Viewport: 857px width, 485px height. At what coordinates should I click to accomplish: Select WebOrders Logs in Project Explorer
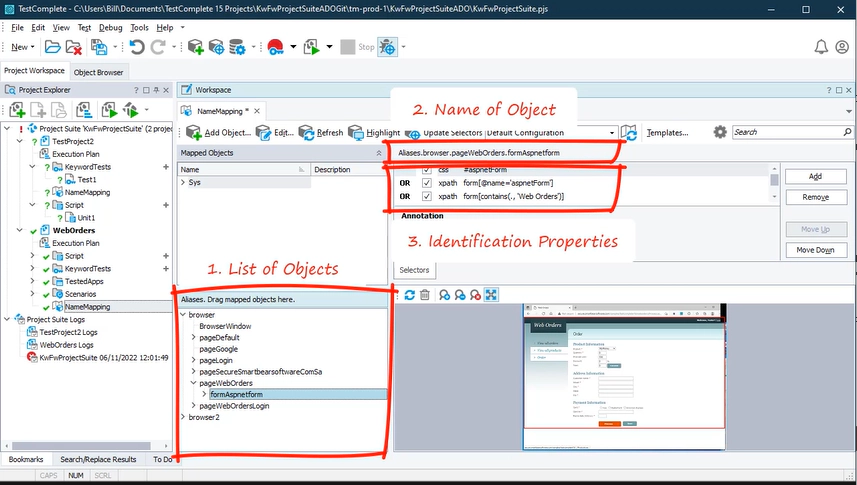(x=66, y=345)
